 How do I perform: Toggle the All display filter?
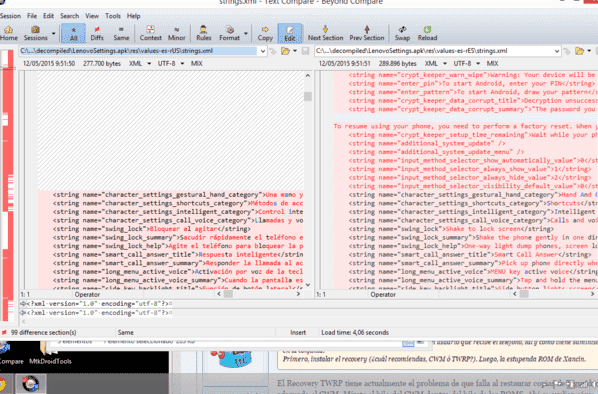(x=73, y=34)
